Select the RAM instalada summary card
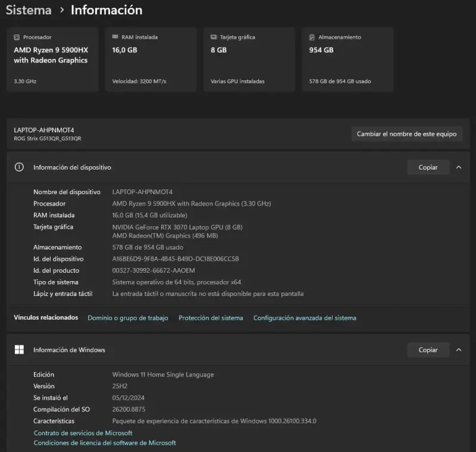This screenshot has height=452, width=476. coord(151,59)
